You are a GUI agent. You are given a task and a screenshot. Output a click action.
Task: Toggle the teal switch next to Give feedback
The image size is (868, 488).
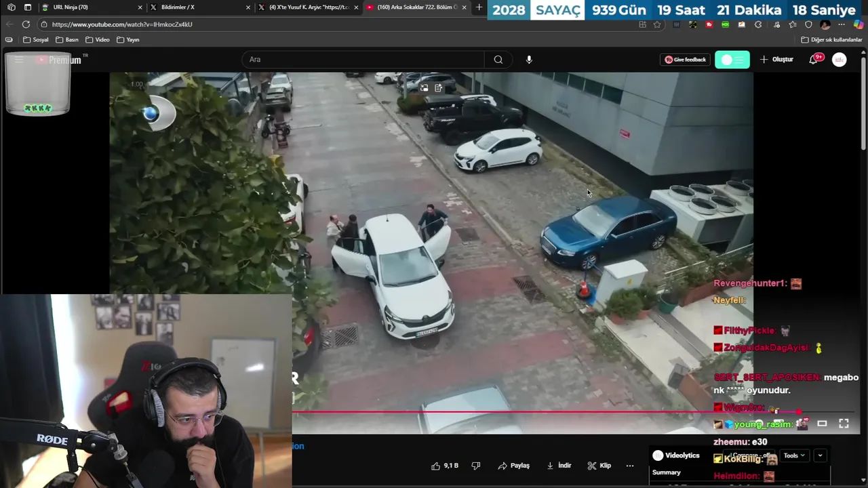(x=732, y=60)
